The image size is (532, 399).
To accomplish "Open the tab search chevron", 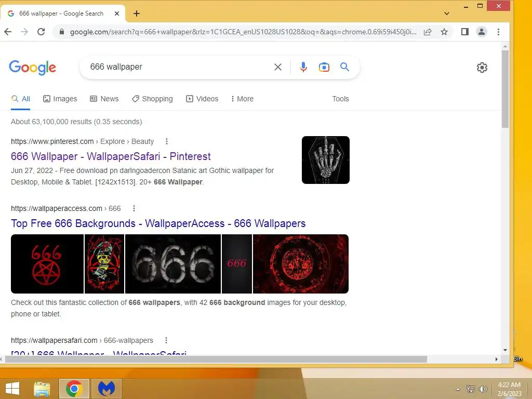I will coord(447,14).
